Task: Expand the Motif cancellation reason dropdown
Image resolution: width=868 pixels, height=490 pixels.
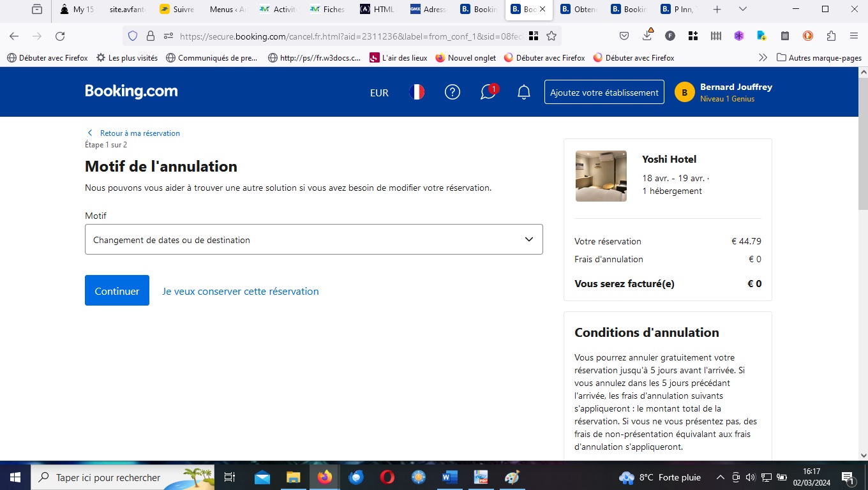Action: point(313,240)
